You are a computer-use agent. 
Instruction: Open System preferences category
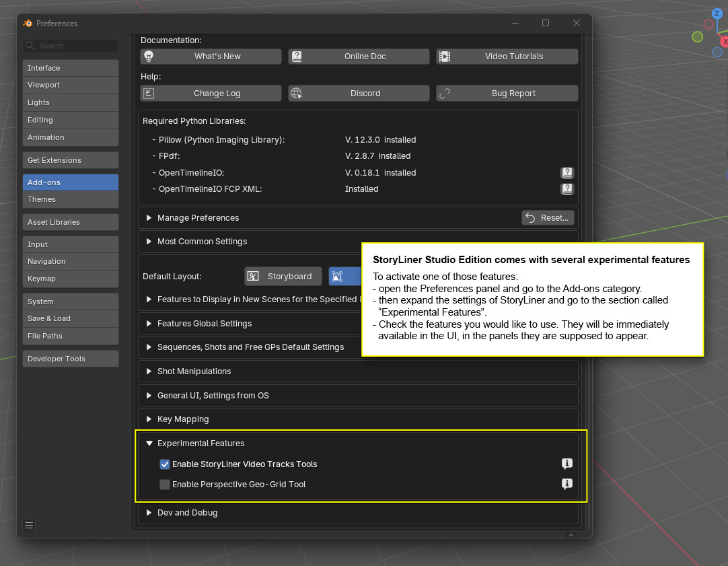pyautogui.click(x=71, y=302)
